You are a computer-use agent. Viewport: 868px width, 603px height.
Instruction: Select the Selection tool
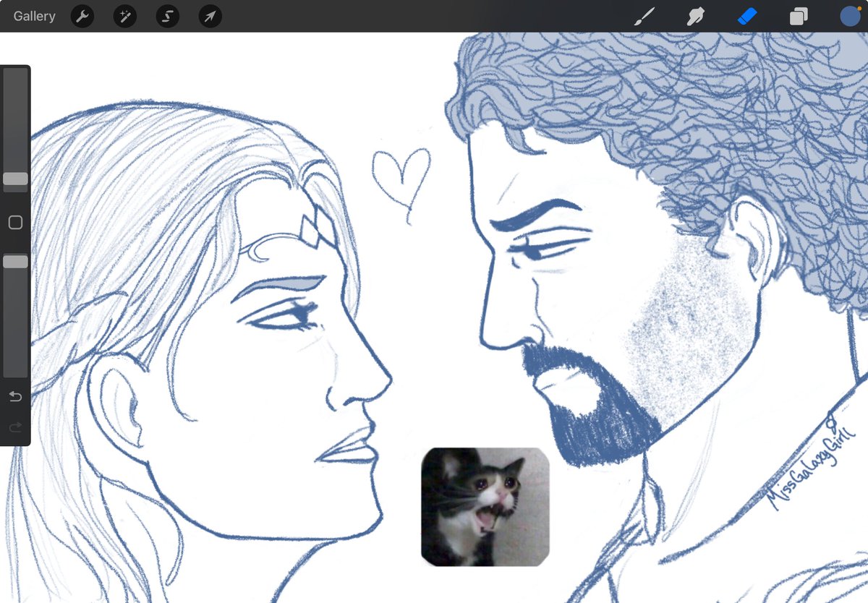click(167, 16)
